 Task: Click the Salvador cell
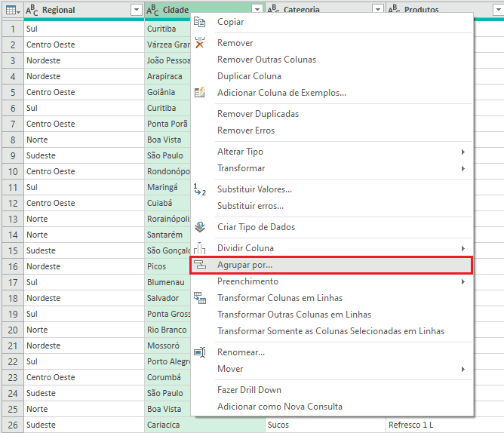click(x=167, y=298)
